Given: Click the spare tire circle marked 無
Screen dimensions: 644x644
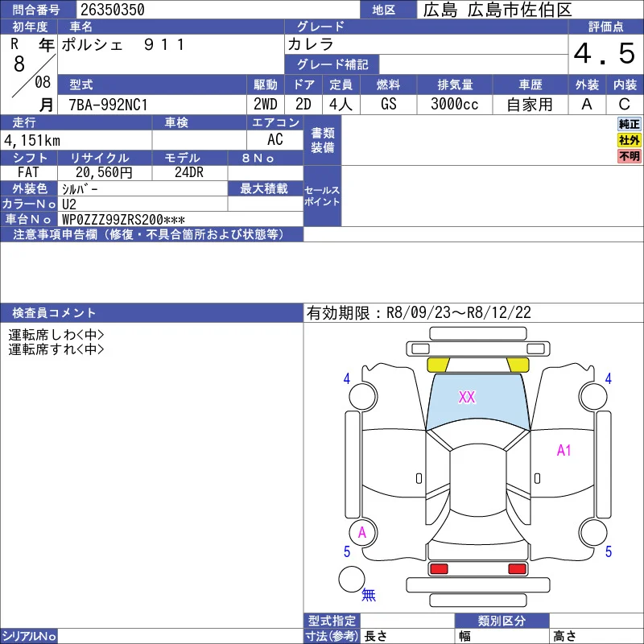Looking at the screenshot, I should click(352, 579).
